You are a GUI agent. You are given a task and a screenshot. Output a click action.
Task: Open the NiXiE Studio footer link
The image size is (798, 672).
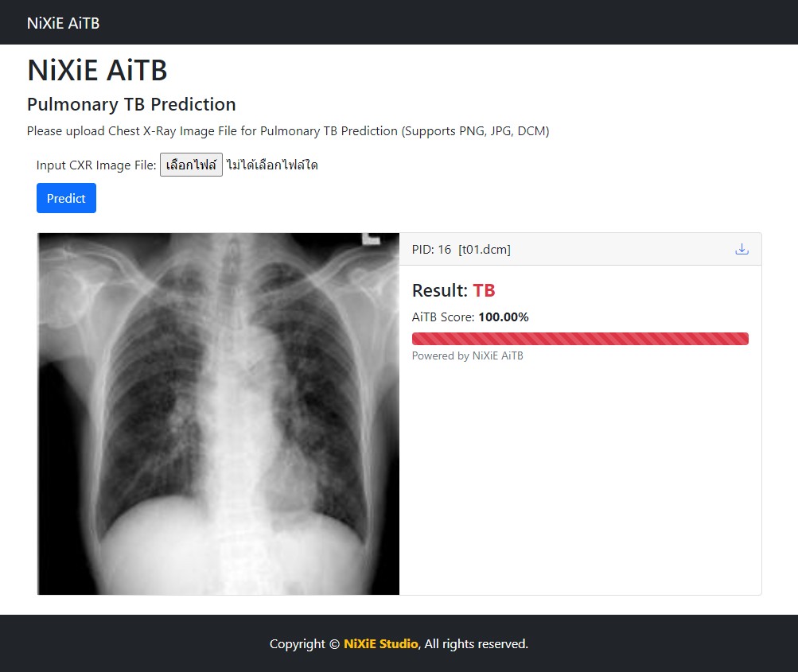tap(380, 644)
